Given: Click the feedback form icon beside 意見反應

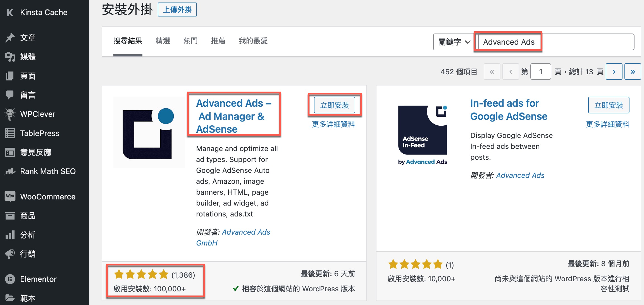Looking at the screenshot, I should [10, 152].
